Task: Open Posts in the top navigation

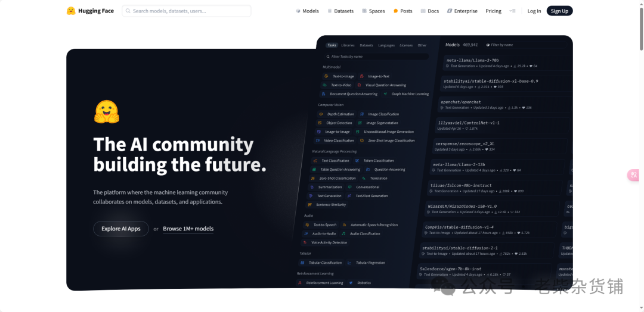Action: (x=403, y=11)
